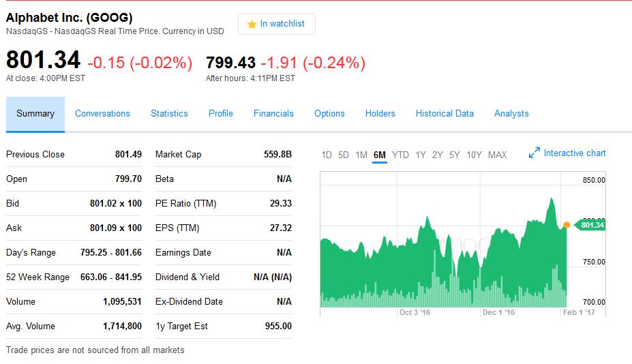632x364 pixels.
Task: Click the Market Cap value 559.8B
Action: [x=277, y=154]
